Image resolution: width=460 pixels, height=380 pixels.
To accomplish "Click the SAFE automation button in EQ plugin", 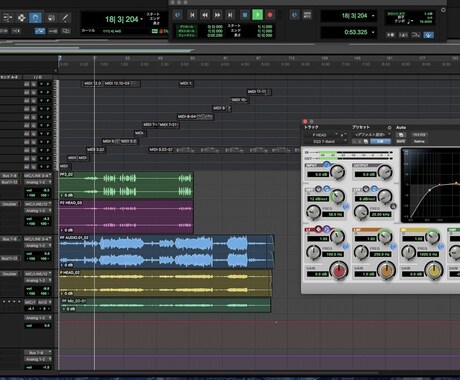I will coord(401,141).
